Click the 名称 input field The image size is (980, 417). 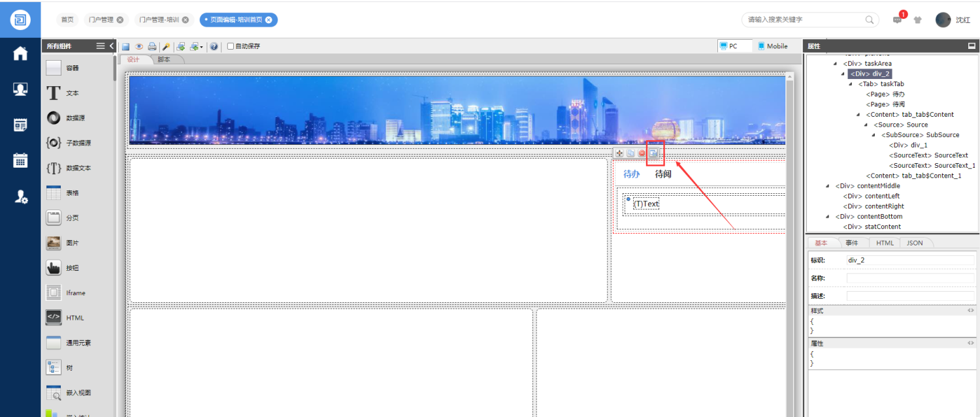click(x=910, y=278)
